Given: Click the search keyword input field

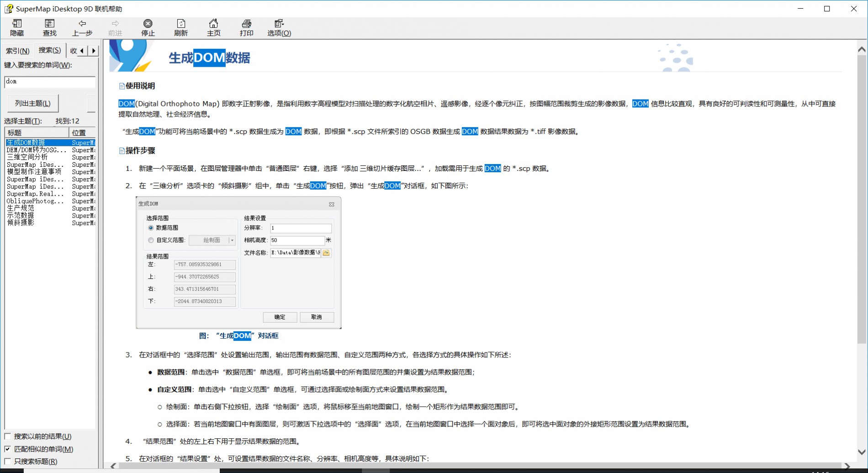Looking at the screenshot, I should click(x=50, y=81).
